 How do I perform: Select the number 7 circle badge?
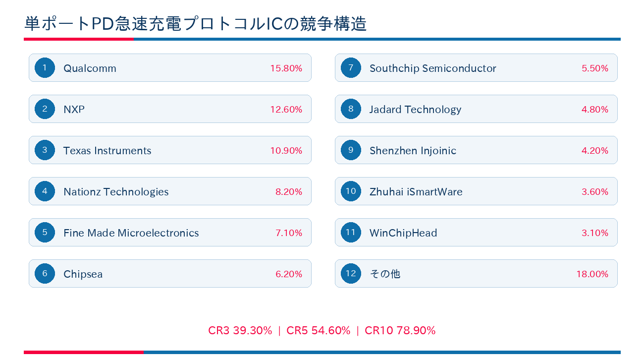coord(351,68)
